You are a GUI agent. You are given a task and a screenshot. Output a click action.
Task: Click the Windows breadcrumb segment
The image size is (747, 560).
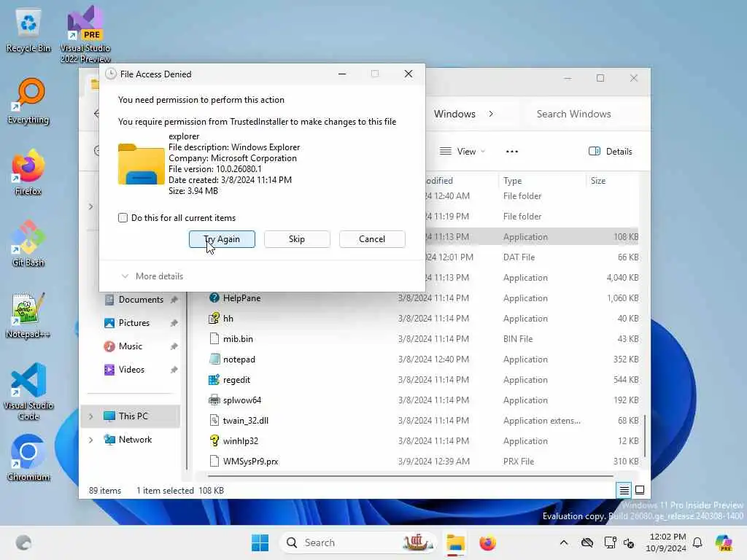pos(454,114)
